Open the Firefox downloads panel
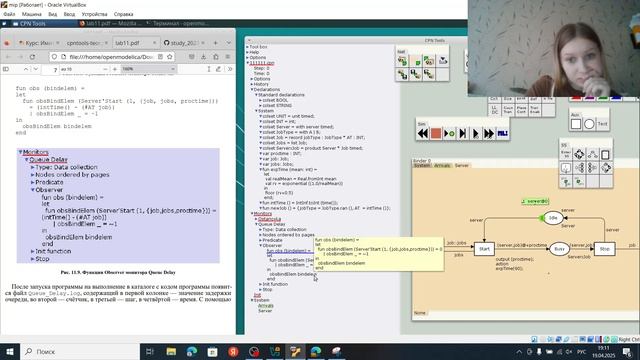640x360 pixels. pos(203,57)
